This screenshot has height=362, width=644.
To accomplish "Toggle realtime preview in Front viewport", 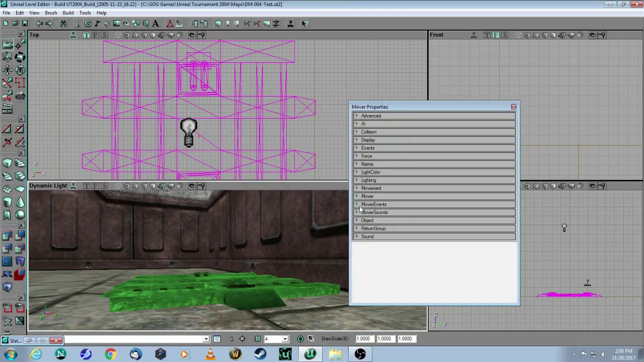I will coord(473,35).
